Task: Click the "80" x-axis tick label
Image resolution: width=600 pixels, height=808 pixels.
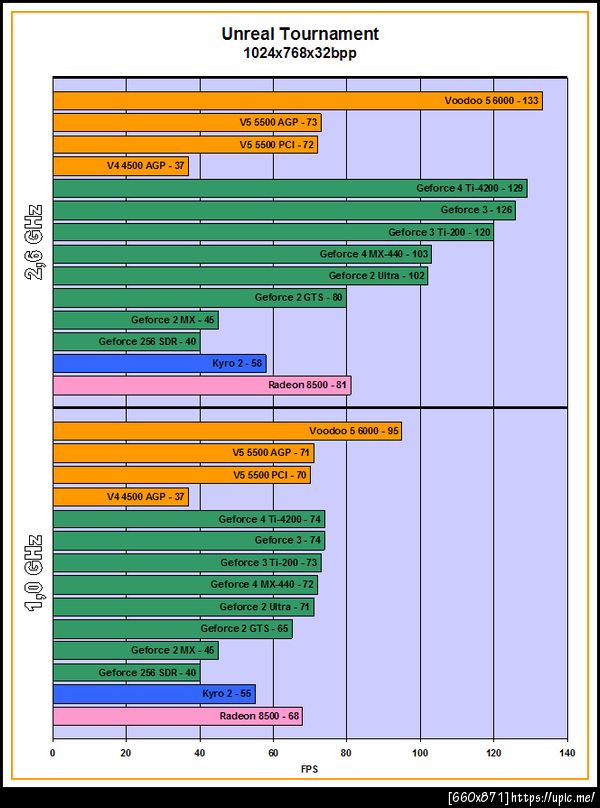Action: (347, 753)
